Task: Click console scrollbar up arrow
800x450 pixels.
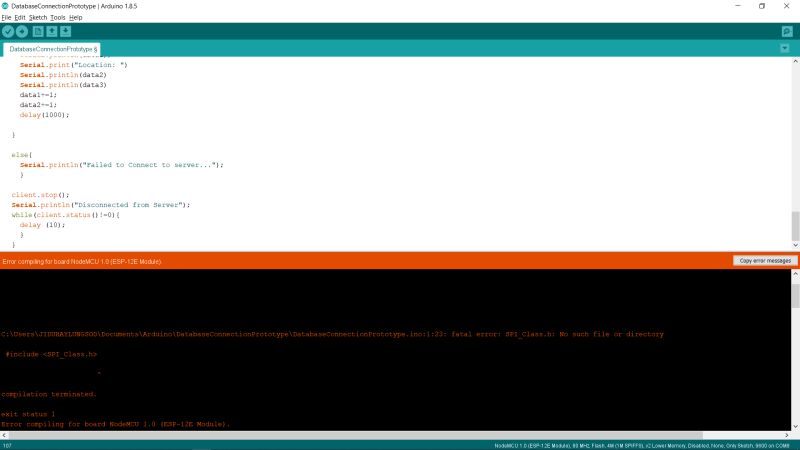Action: pyautogui.click(x=795, y=274)
